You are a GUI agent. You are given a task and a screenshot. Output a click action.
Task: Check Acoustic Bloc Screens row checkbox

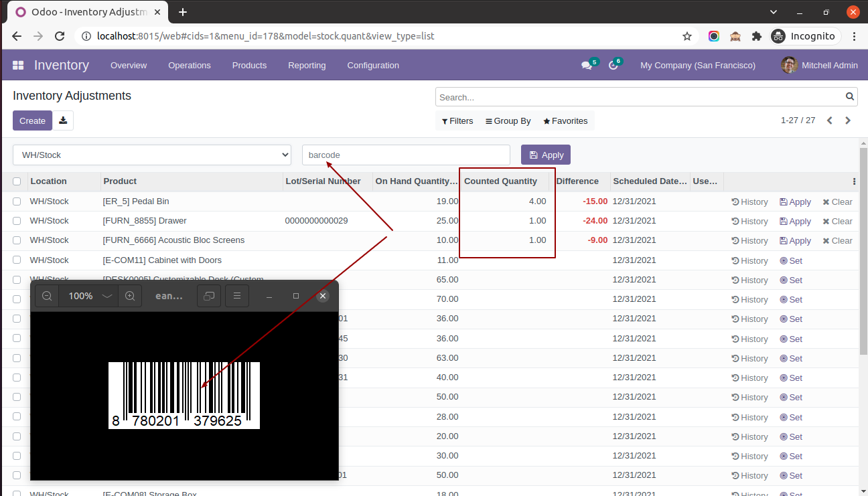pos(17,240)
